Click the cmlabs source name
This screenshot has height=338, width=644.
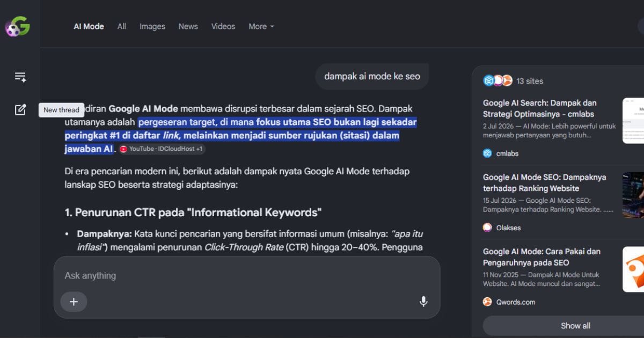[507, 153]
